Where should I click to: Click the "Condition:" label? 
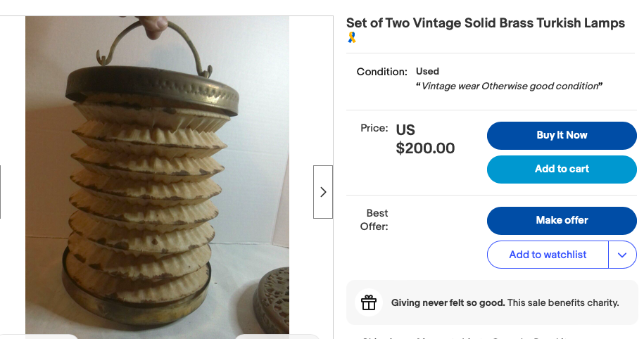pos(381,72)
